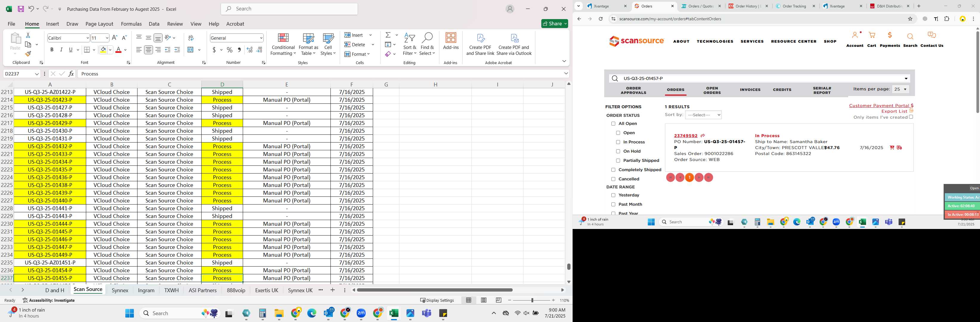The height and width of the screenshot is (322, 980).
Task: Expand the Name Box dropdown
Action: [x=36, y=74]
